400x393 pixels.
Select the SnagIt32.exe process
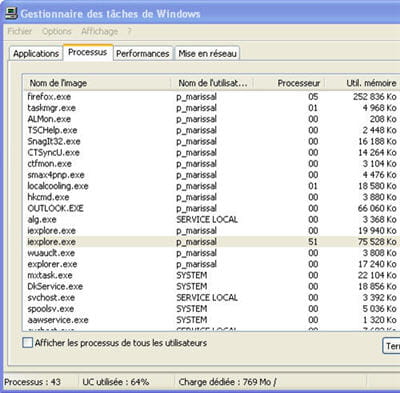(x=211, y=141)
